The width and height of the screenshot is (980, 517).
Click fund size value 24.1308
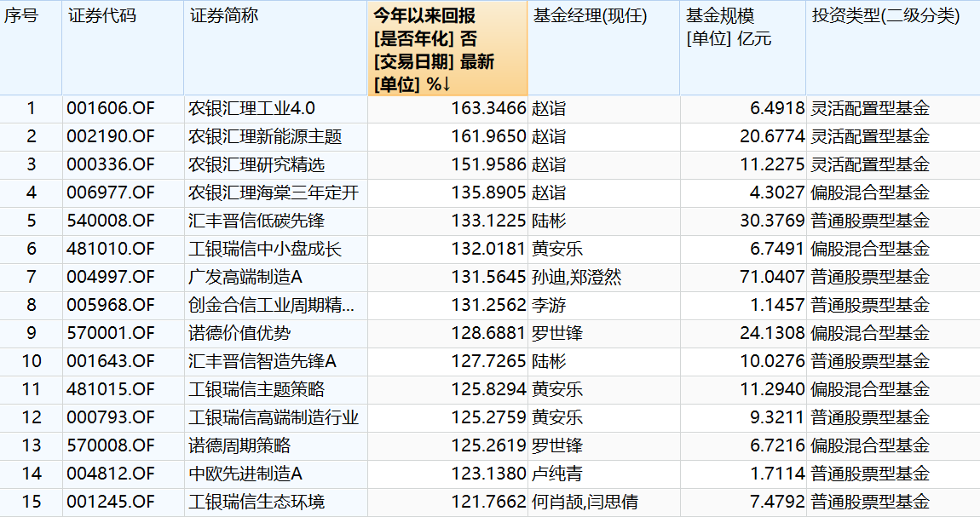773,333
